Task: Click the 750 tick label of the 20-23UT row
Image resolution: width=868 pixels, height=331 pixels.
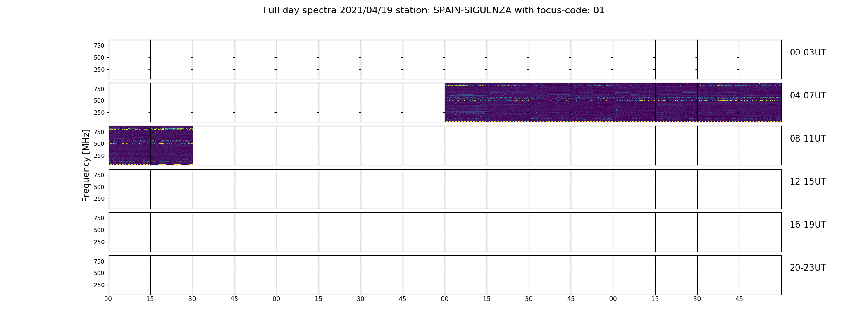Action: click(99, 261)
